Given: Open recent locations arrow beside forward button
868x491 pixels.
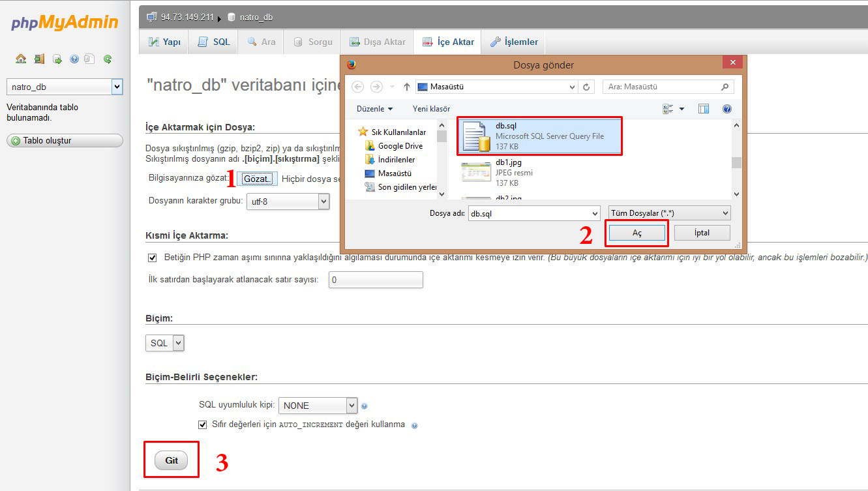Looking at the screenshot, I should [x=392, y=87].
